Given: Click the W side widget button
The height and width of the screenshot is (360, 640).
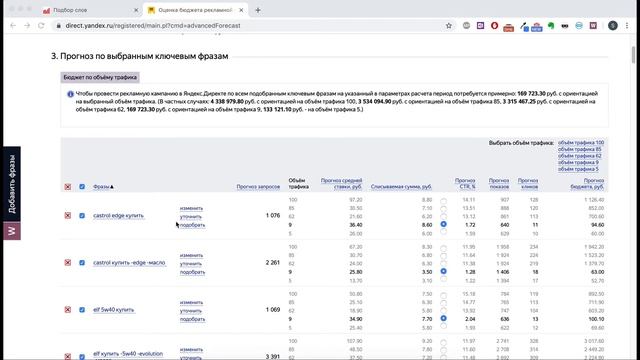Looking at the screenshot, I should pos(12,231).
